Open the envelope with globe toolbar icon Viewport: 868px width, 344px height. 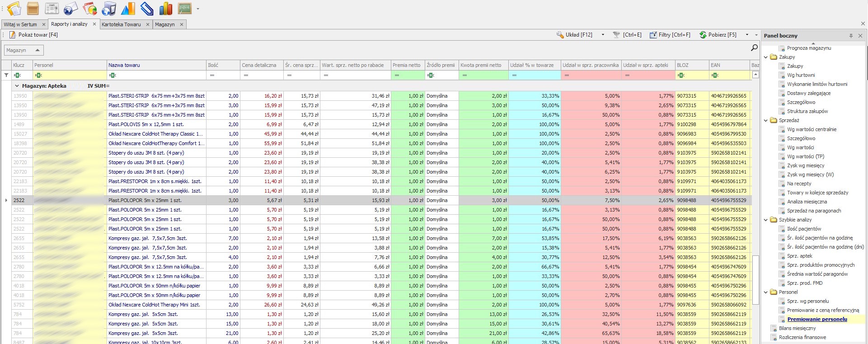70,8
